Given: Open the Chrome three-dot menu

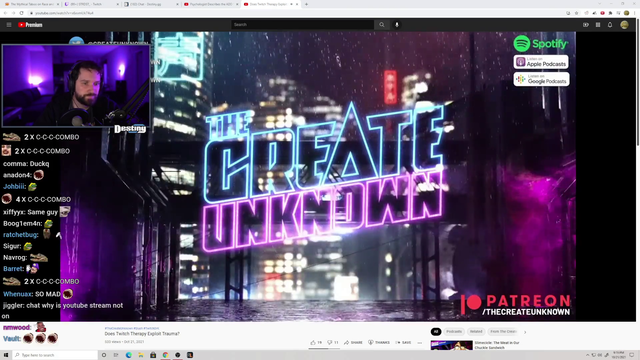Looking at the screenshot, I should pyautogui.click(x=635, y=13).
